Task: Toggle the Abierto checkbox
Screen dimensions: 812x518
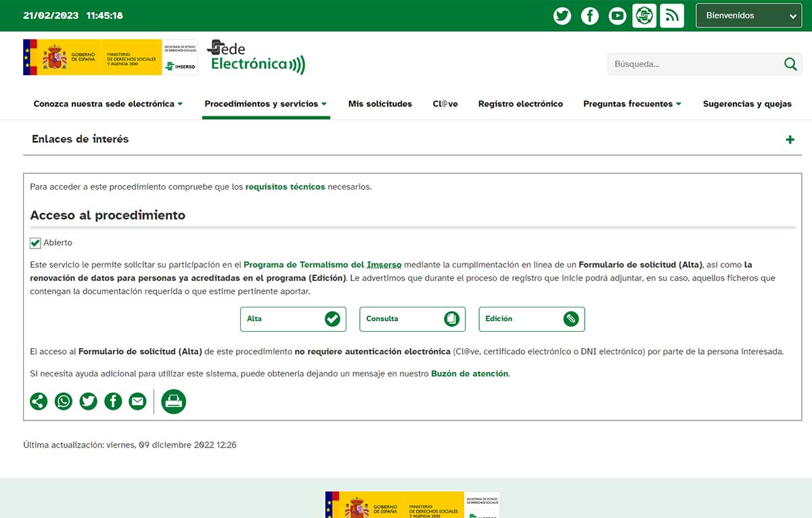Action: pyautogui.click(x=36, y=243)
